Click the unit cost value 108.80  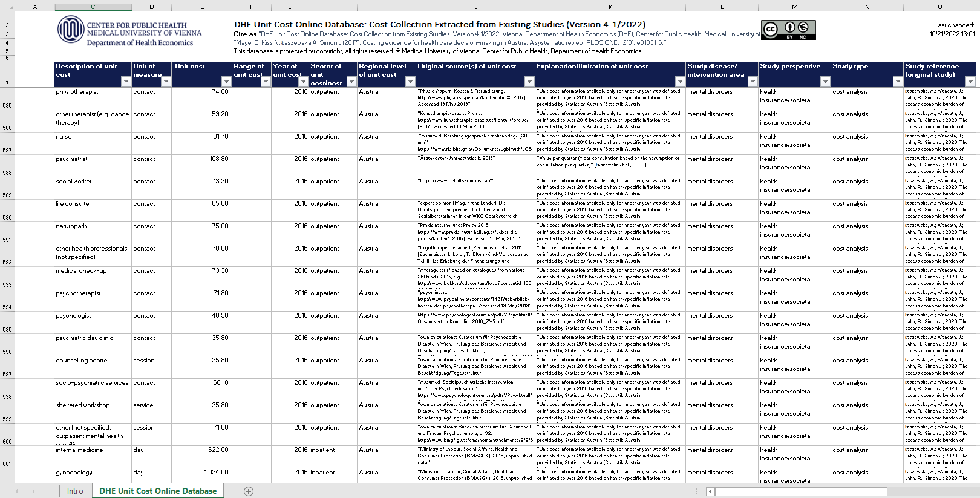(x=202, y=166)
